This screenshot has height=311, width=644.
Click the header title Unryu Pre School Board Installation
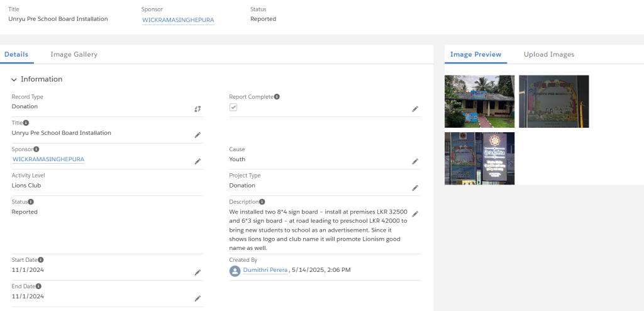click(x=58, y=19)
